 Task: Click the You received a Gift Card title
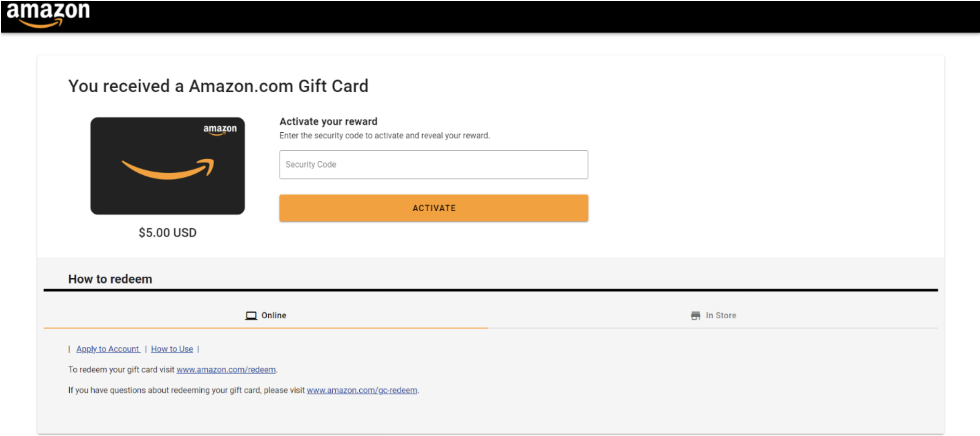218,86
